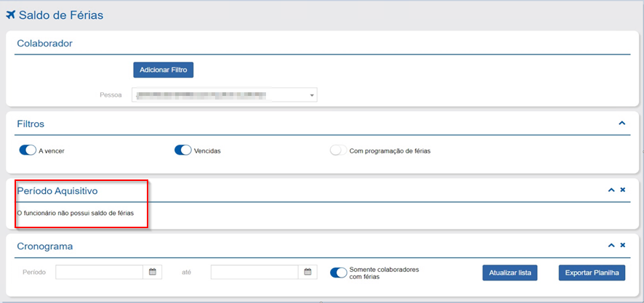Click the no vacation balance message text
The height and width of the screenshot is (303, 644).
coord(75,213)
